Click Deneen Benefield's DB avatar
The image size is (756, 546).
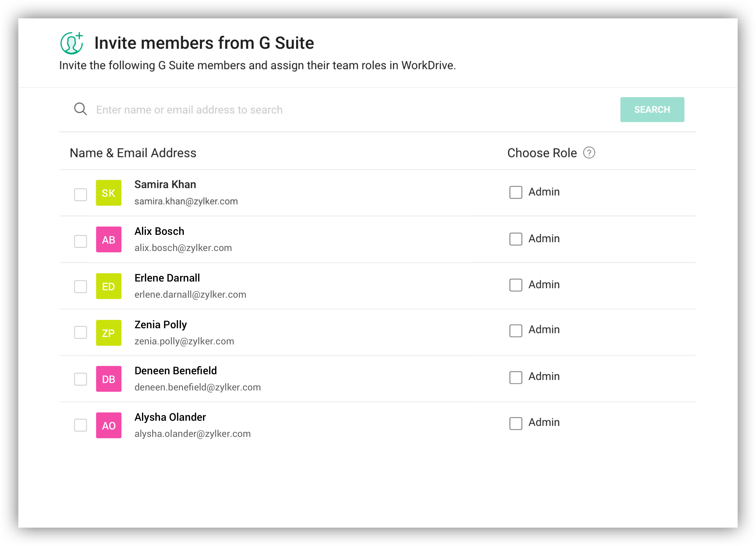coord(109,379)
